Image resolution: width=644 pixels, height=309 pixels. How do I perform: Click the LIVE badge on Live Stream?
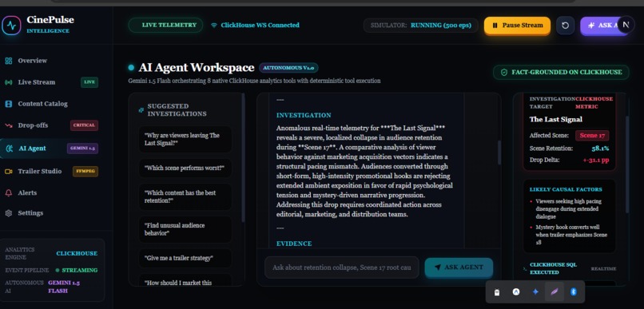pos(89,82)
